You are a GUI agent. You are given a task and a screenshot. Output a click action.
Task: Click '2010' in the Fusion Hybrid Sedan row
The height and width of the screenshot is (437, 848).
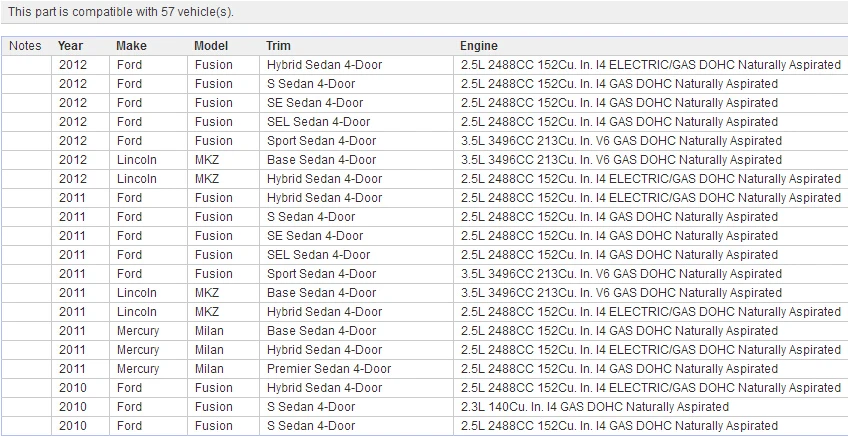pyautogui.click(x=72, y=388)
